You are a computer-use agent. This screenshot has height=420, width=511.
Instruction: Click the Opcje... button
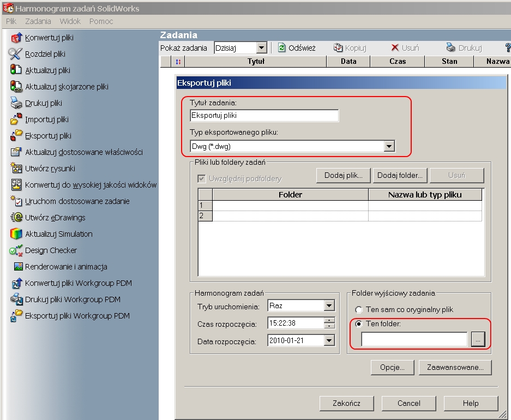click(x=392, y=368)
